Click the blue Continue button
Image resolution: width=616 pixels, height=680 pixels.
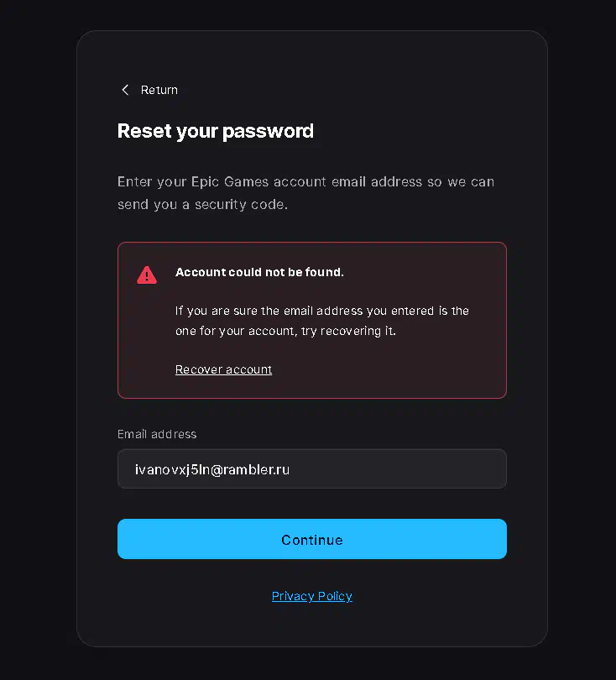point(312,539)
